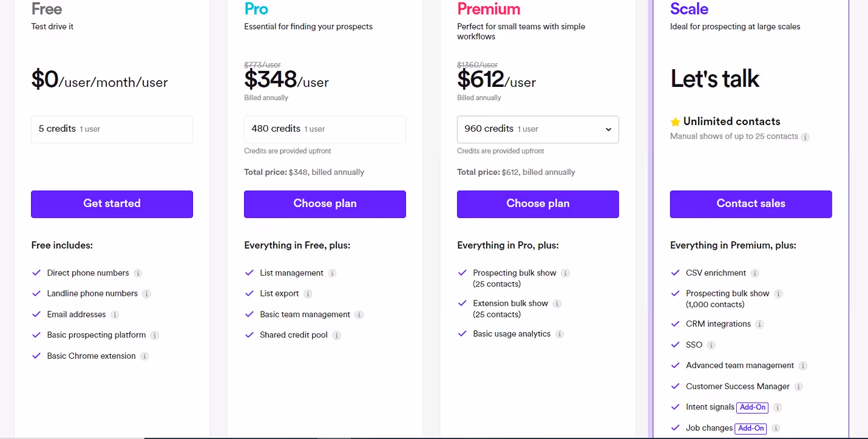Screen dimensions: 868x439
Task: Click the 480 credits selector
Action: point(325,129)
